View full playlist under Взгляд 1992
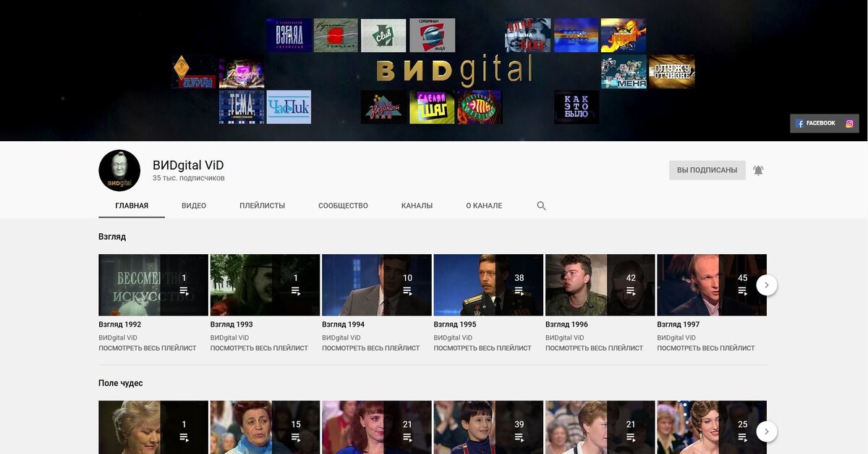The width and height of the screenshot is (868, 454). (148, 348)
